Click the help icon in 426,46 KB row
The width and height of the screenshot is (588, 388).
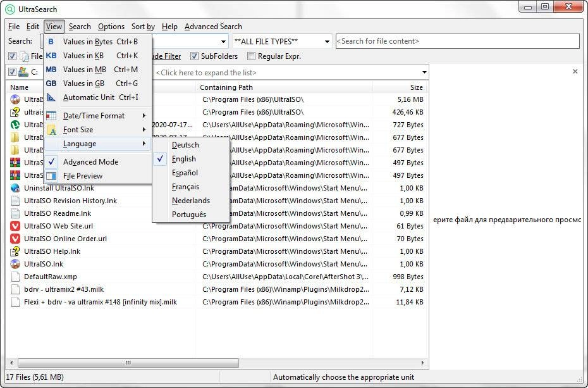[15, 112]
